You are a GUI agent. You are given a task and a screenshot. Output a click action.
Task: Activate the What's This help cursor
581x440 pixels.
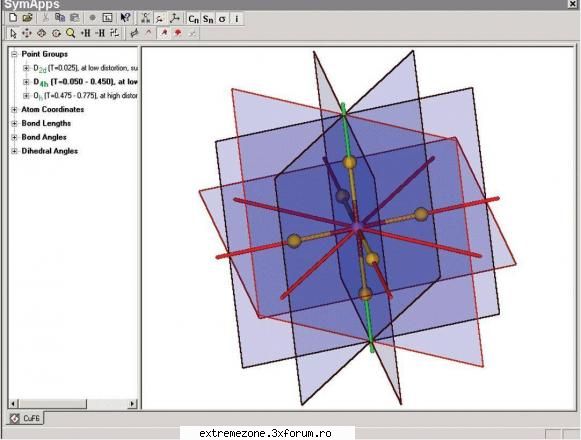coord(125,18)
